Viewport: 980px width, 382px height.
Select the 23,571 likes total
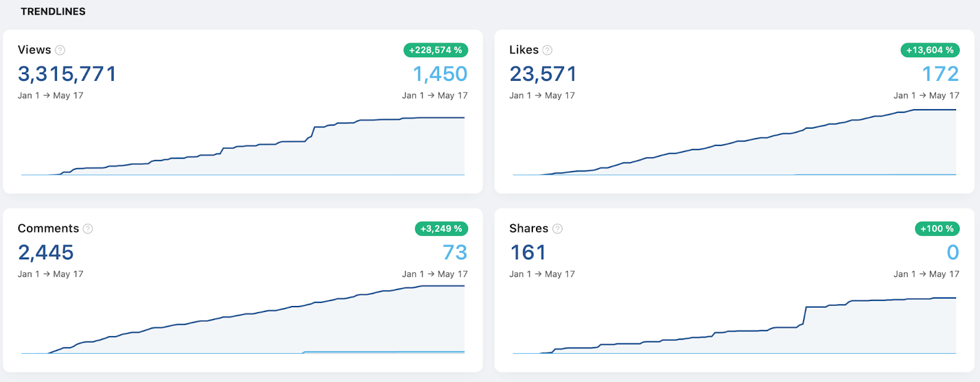point(543,74)
